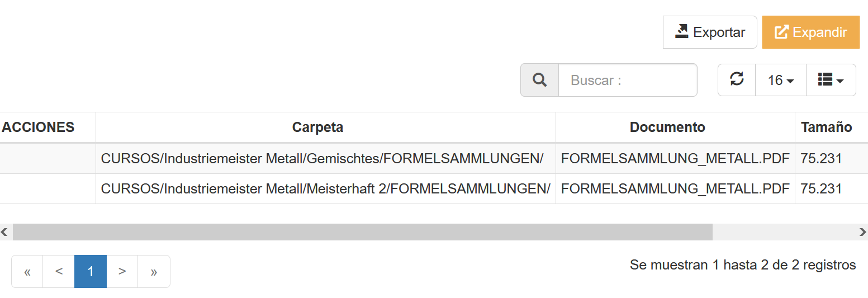Go to the next page arrow

[x=122, y=272]
